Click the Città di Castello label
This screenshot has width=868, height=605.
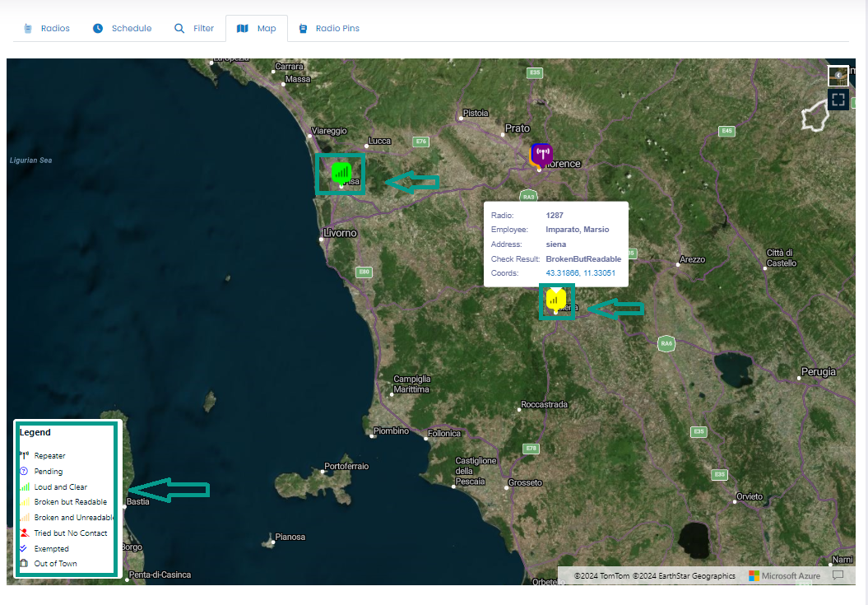781,258
